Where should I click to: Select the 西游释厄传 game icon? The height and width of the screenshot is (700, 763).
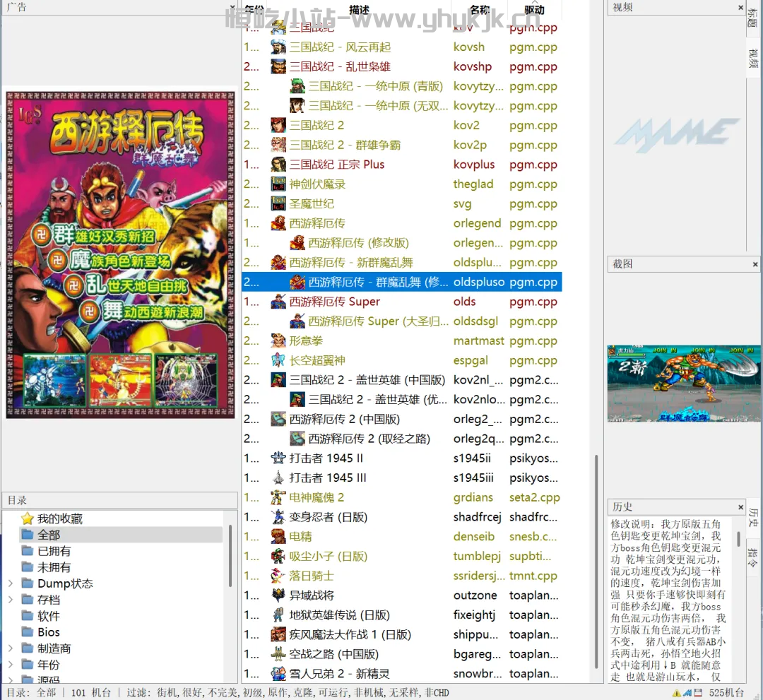[278, 223]
